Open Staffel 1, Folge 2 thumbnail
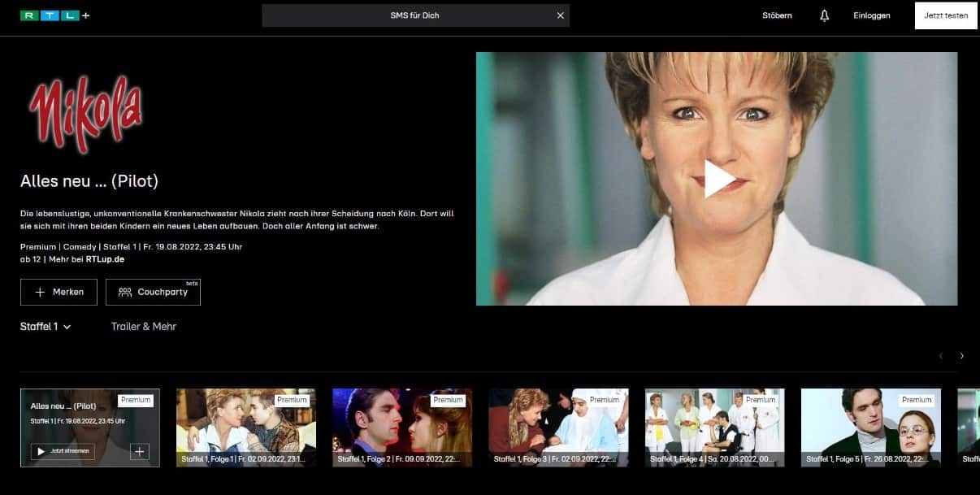 point(402,428)
